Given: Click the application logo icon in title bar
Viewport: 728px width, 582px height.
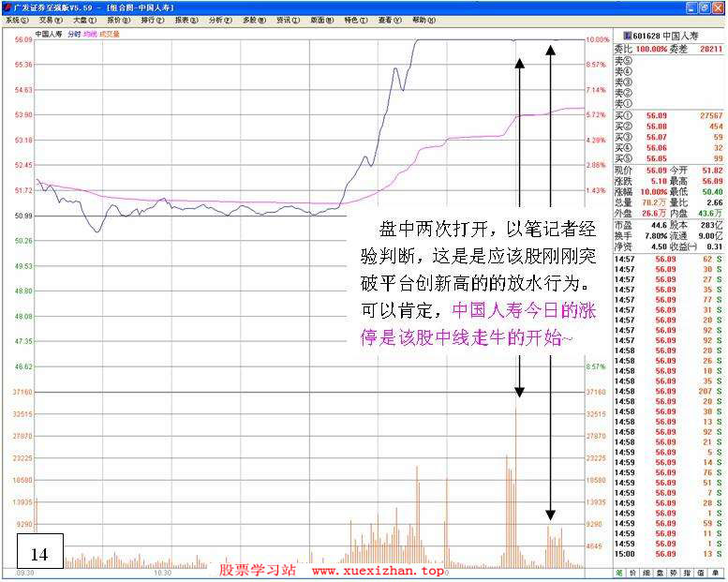Looking at the screenshot, I should point(7,7).
